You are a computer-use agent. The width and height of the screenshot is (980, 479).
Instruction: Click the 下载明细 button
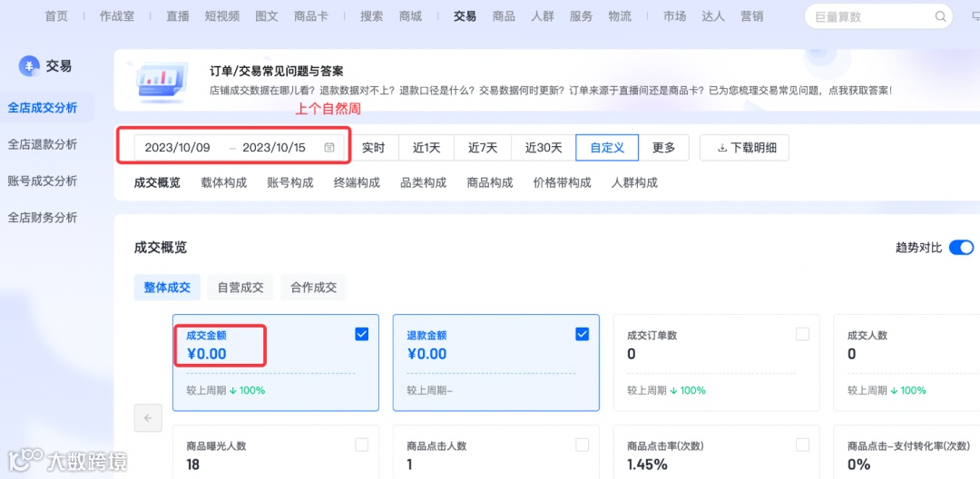pyautogui.click(x=744, y=148)
